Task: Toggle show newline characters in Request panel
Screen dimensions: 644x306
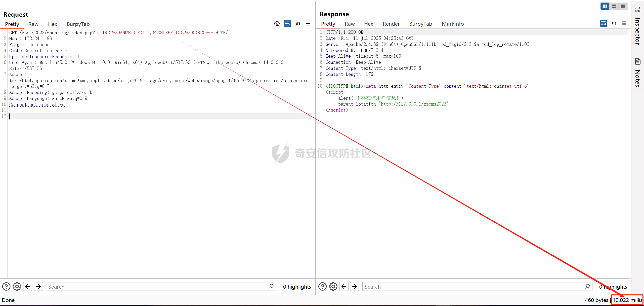Action: tap(298, 24)
